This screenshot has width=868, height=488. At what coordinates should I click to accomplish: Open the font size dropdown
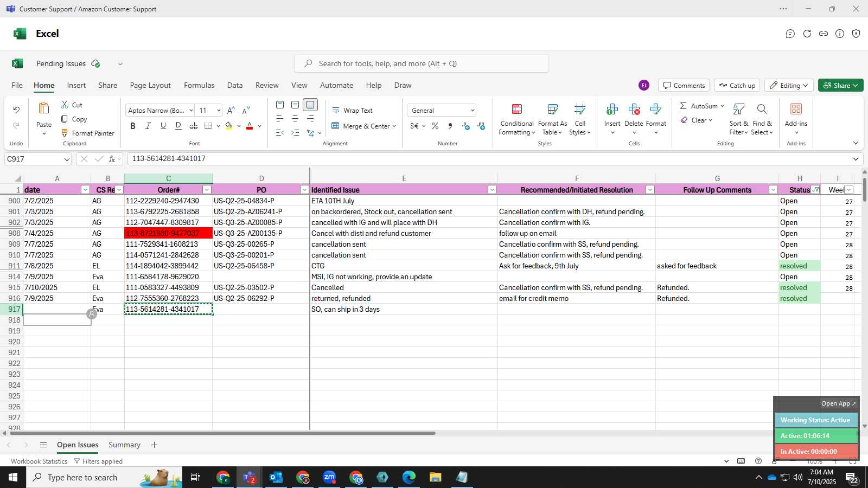pyautogui.click(x=219, y=110)
